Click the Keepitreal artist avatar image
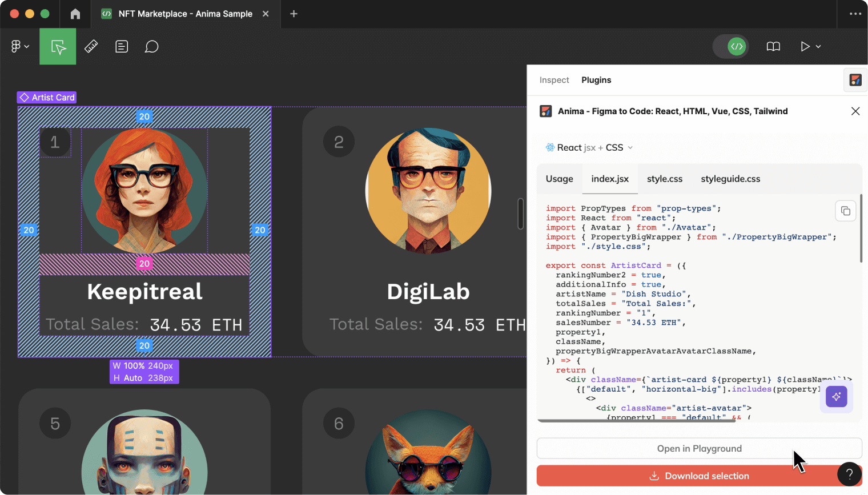Screen dimensions: 868x495 (144, 190)
